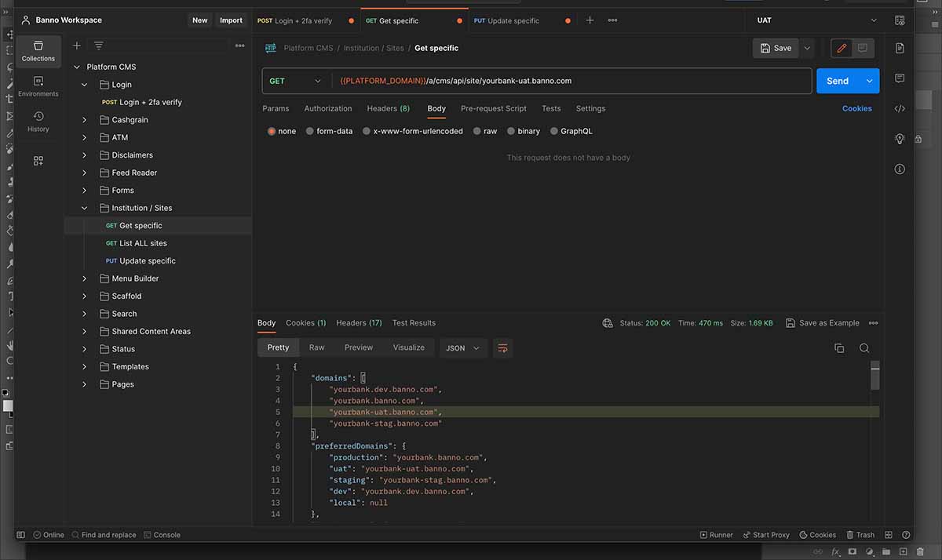Image resolution: width=942 pixels, height=560 pixels.
Task: Click the plus icon to create collection
Action: click(76, 45)
